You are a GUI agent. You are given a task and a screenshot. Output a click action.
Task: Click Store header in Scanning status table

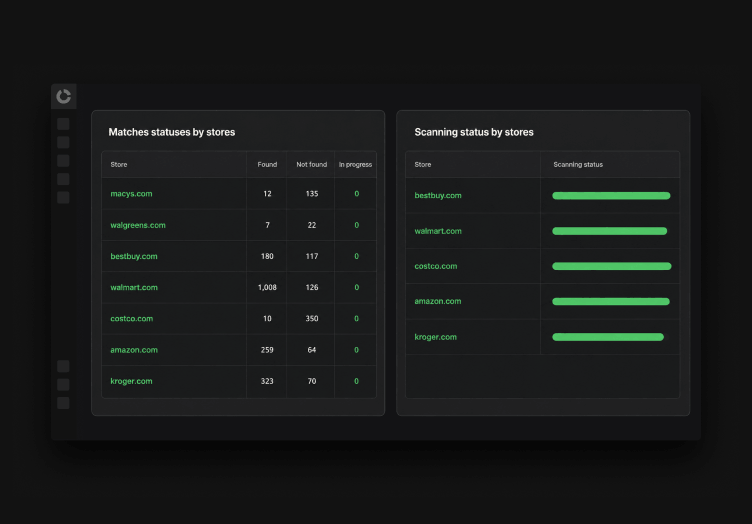(423, 164)
